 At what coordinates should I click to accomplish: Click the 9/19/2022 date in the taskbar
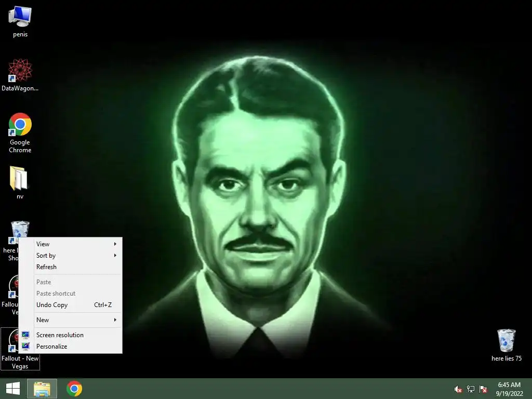click(509, 394)
